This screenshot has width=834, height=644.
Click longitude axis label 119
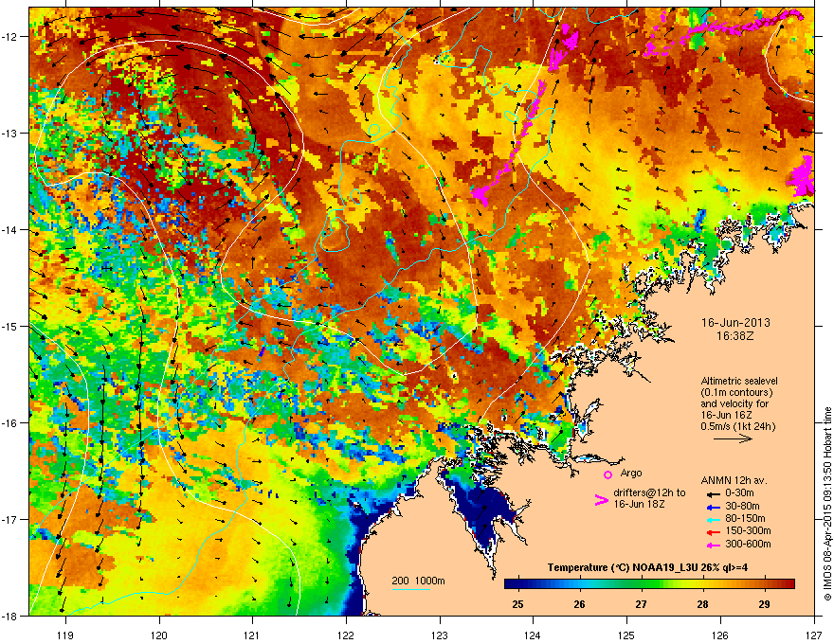65,635
